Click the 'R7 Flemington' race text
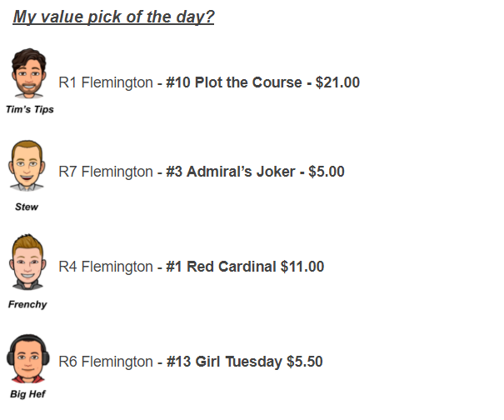504x420 pixels. click(x=106, y=172)
